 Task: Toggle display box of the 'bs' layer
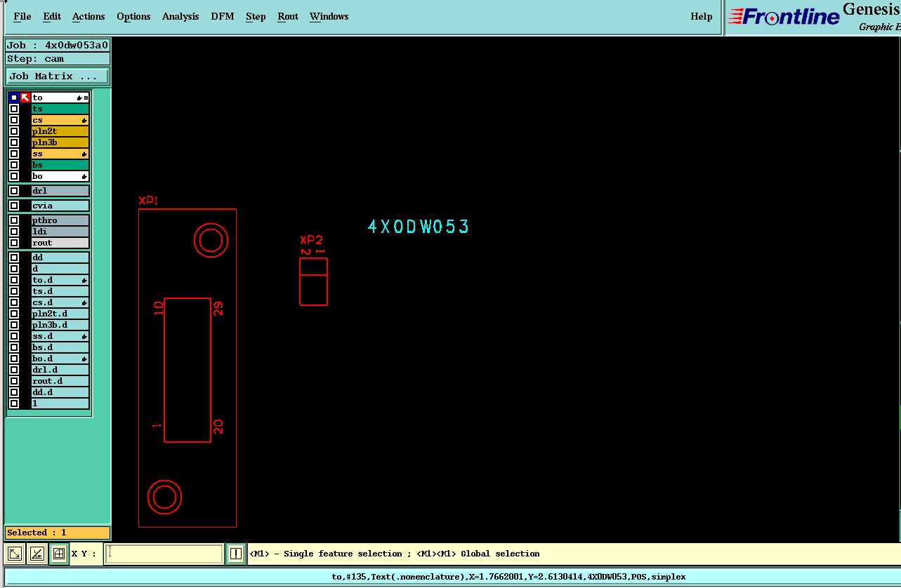[14, 165]
